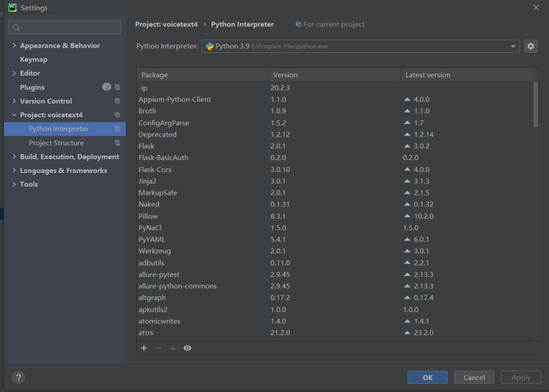This screenshot has height=392, width=549.
Task: Click the Plugins update count badge
Action: click(x=106, y=87)
